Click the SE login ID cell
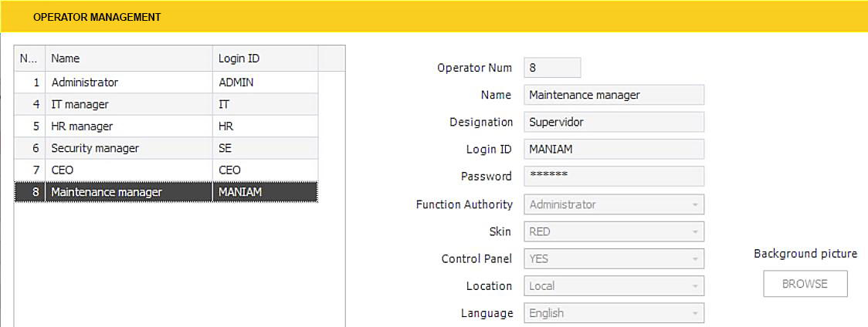The width and height of the screenshot is (868, 327). [265, 148]
